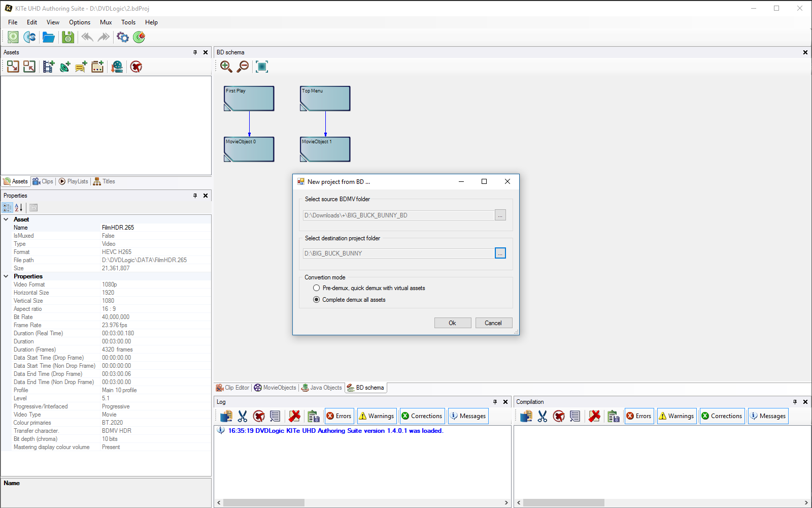
Task: Collapse the Asset category in Properties
Action: (6, 219)
